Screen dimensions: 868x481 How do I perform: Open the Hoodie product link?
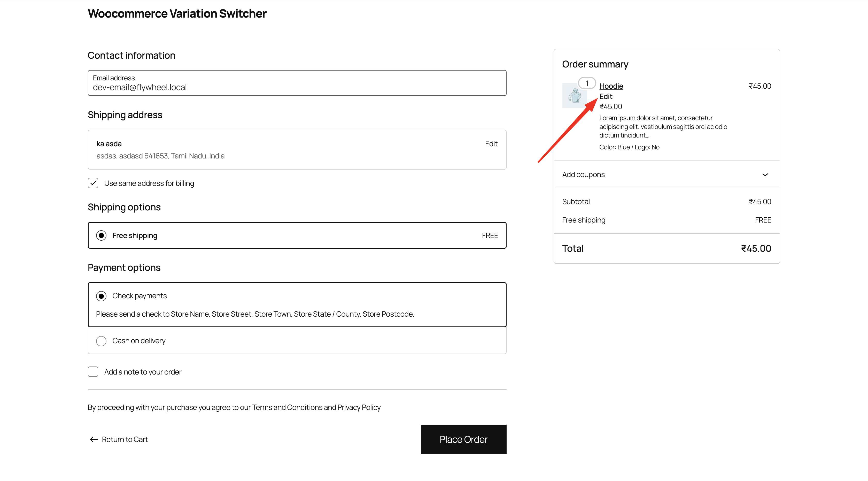(611, 86)
